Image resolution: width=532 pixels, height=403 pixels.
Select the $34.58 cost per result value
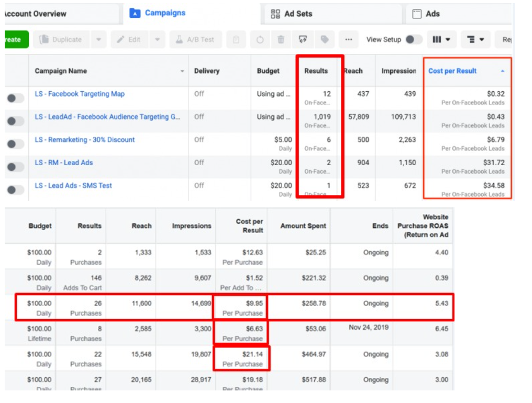click(x=494, y=186)
